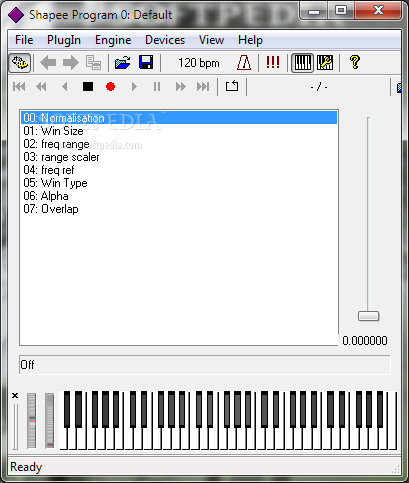Jump to start with skip-back control
409x483 pixels.
tap(19, 87)
